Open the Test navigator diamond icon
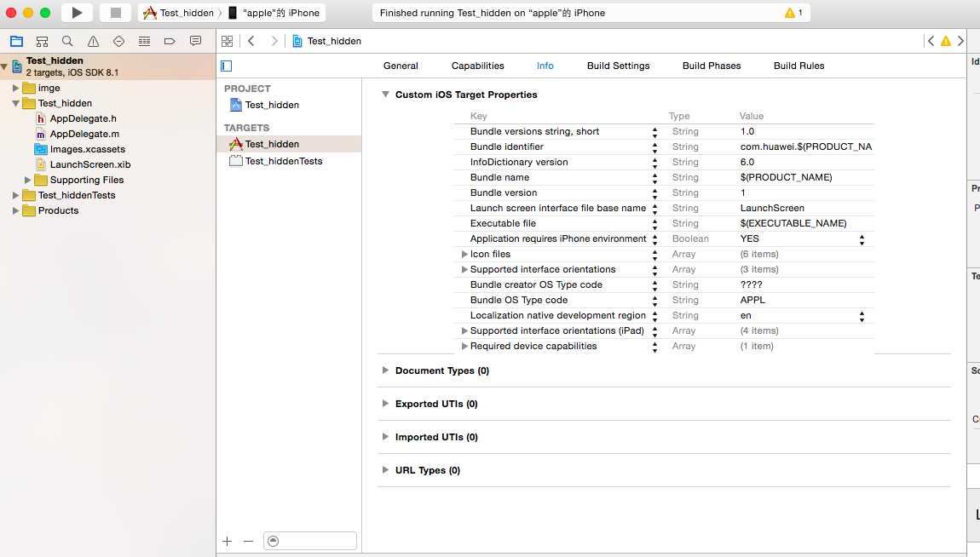Screen dimensions: 980x557 (x=118, y=41)
